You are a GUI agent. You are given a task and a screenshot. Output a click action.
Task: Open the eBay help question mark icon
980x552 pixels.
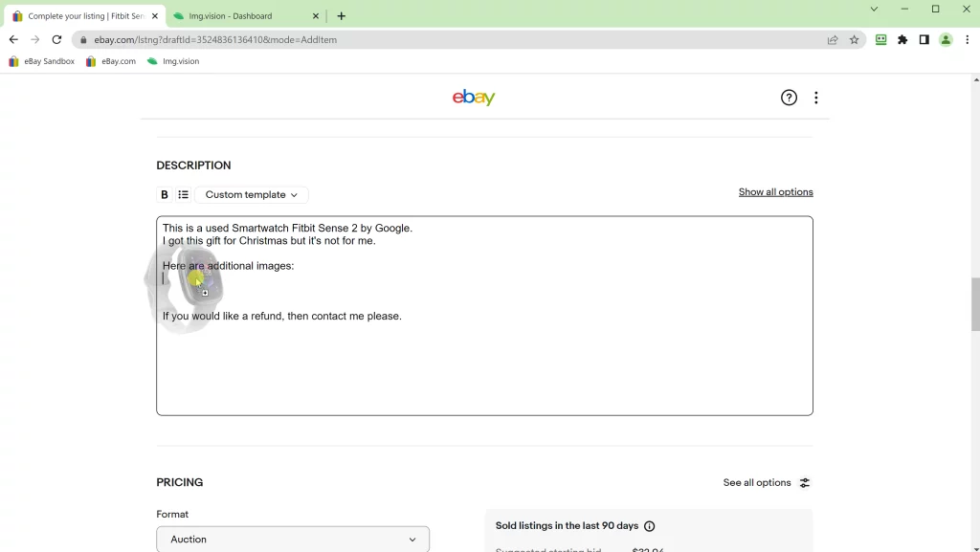(789, 98)
